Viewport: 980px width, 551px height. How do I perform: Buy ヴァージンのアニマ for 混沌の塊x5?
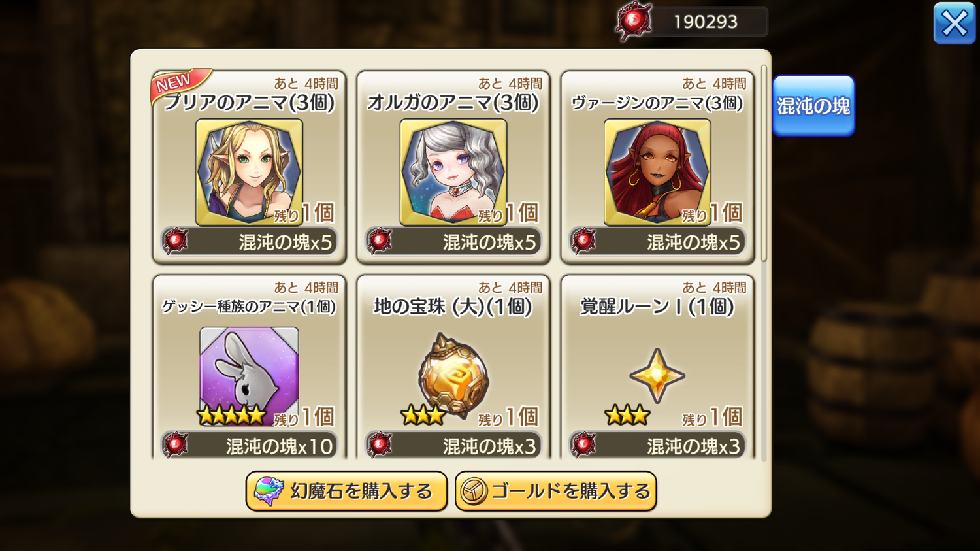click(657, 242)
